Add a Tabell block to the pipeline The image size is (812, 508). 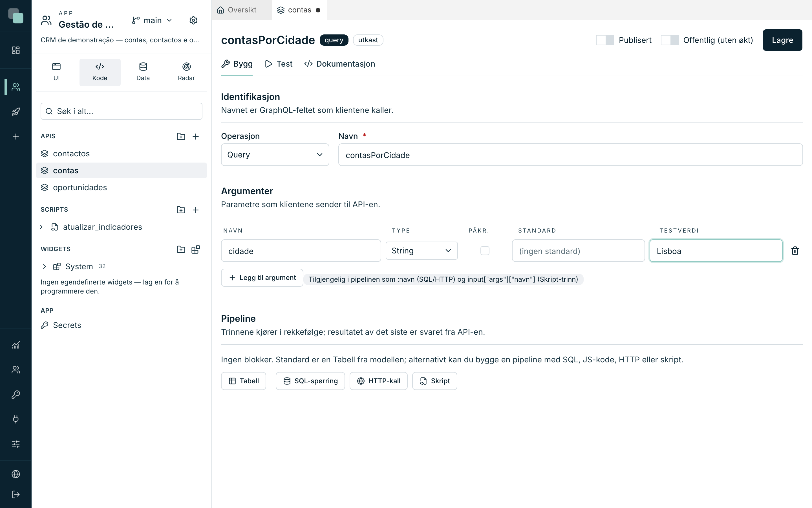click(244, 381)
